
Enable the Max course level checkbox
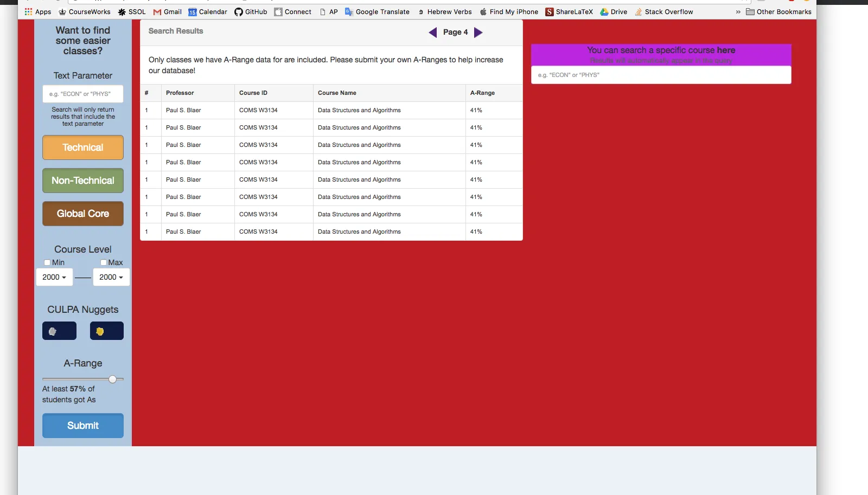(104, 262)
